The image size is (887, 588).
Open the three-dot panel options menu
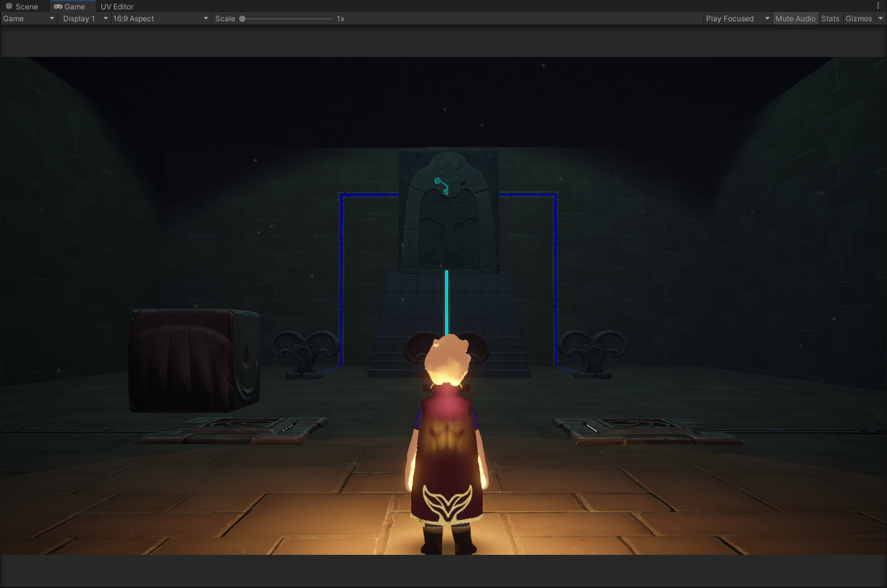pos(878,6)
